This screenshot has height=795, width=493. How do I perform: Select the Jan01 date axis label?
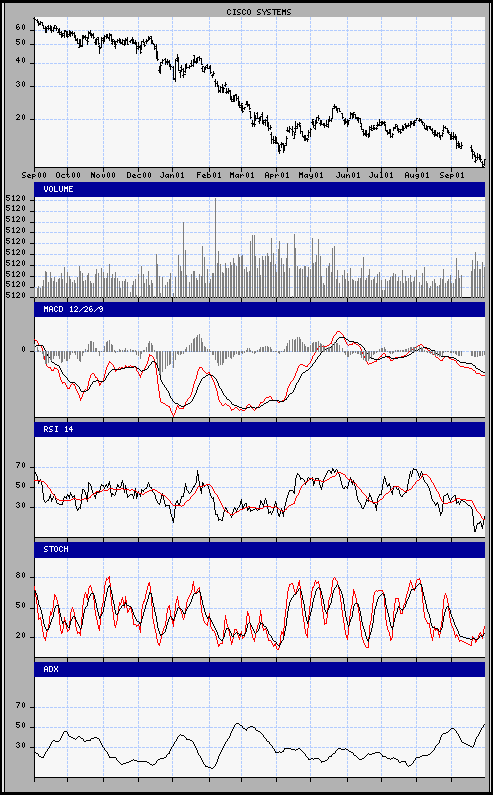(172, 175)
